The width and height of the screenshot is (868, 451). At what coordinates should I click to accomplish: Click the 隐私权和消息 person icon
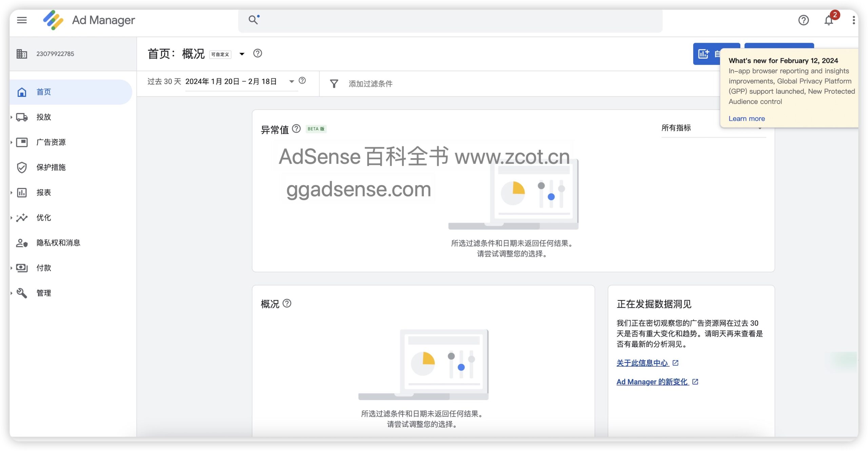(x=22, y=243)
